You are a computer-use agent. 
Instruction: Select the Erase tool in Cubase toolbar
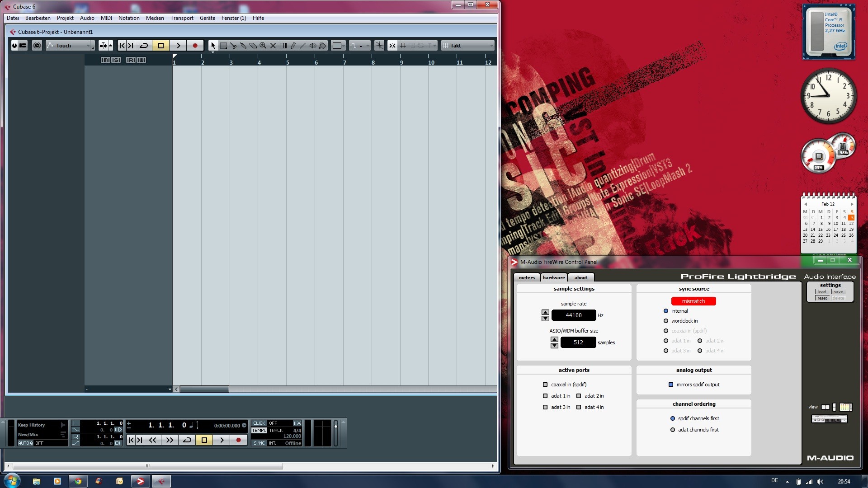(x=253, y=46)
